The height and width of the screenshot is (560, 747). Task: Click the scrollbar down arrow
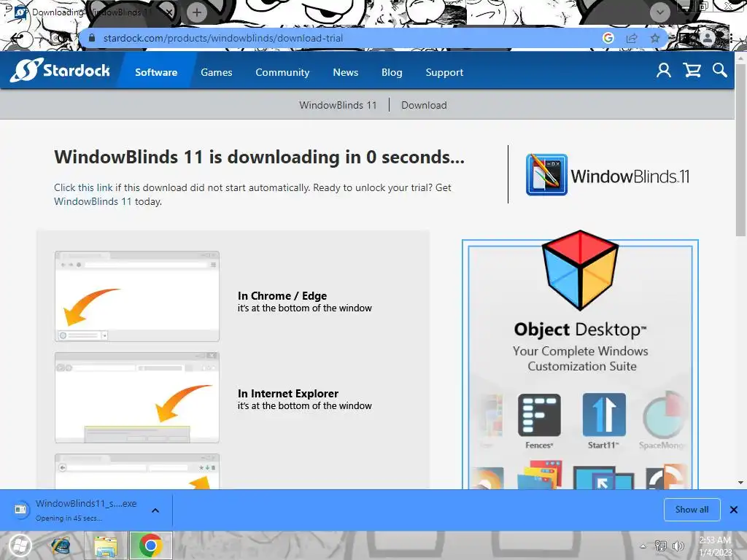click(x=741, y=483)
